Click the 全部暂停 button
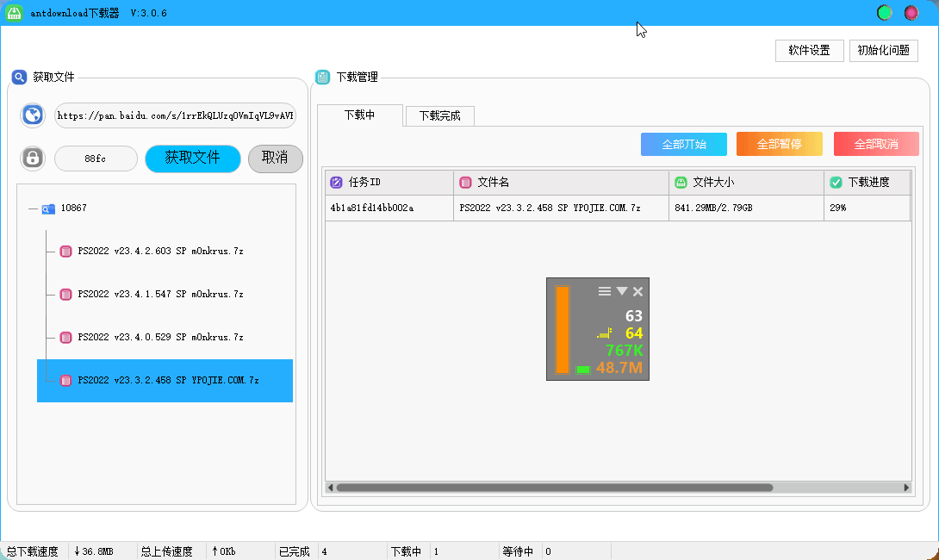939x560 pixels. [778, 144]
